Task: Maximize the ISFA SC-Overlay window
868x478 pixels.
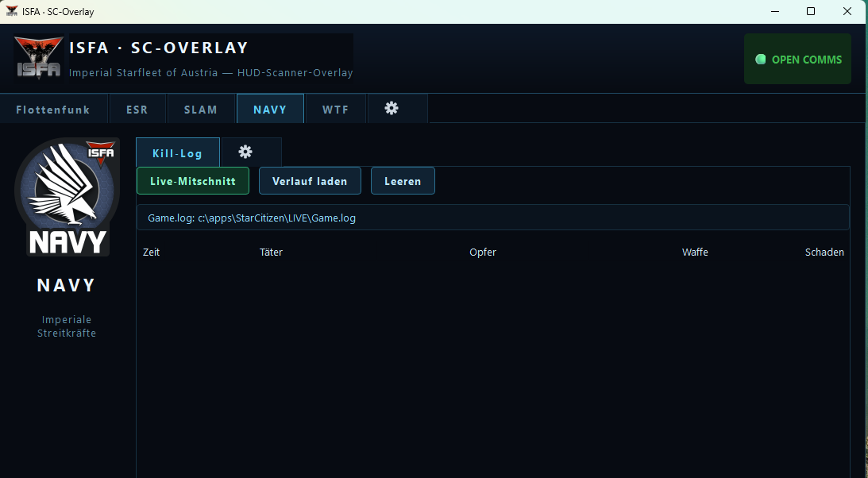Action: (x=811, y=12)
